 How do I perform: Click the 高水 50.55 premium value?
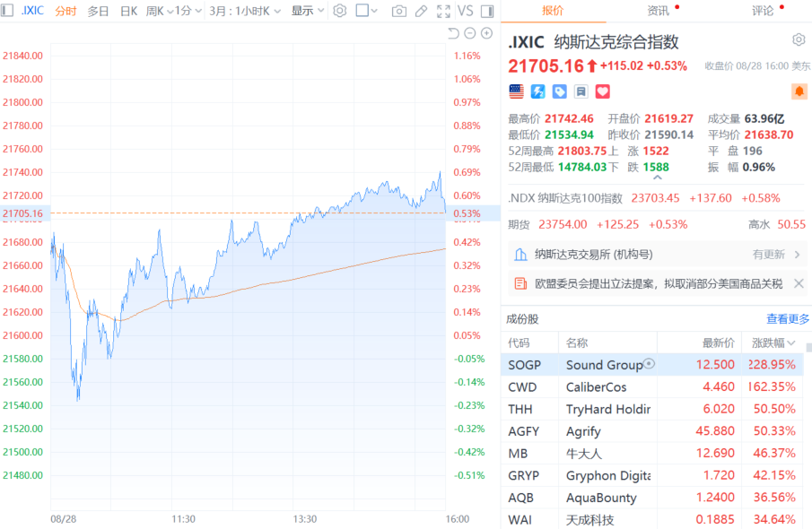pos(791,225)
